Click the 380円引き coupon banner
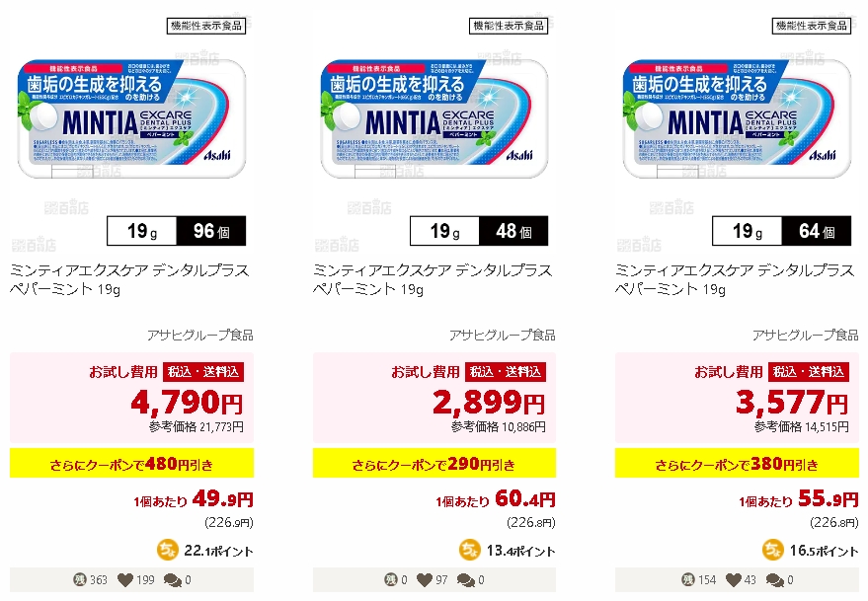 coord(737,463)
